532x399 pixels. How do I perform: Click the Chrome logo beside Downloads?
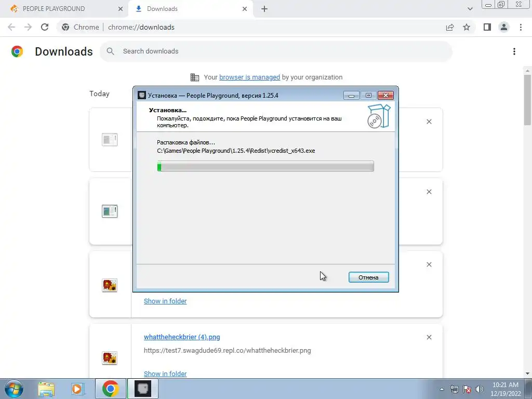pos(17,51)
